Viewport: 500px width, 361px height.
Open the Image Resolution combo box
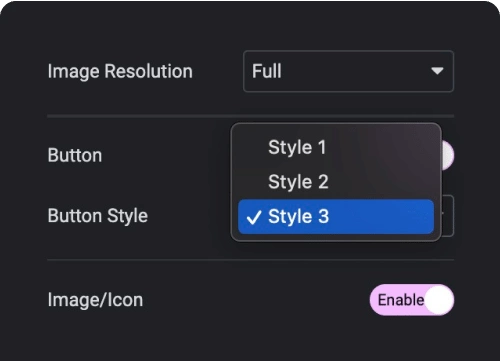[x=348, y=71]
